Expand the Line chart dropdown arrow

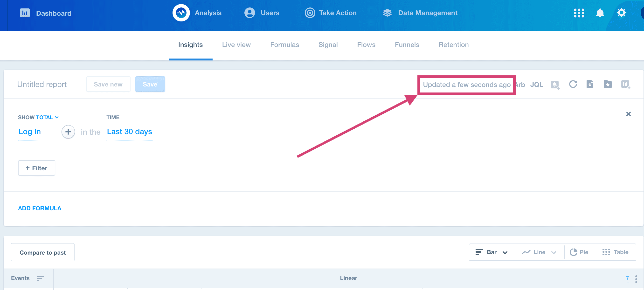(554, 252)
